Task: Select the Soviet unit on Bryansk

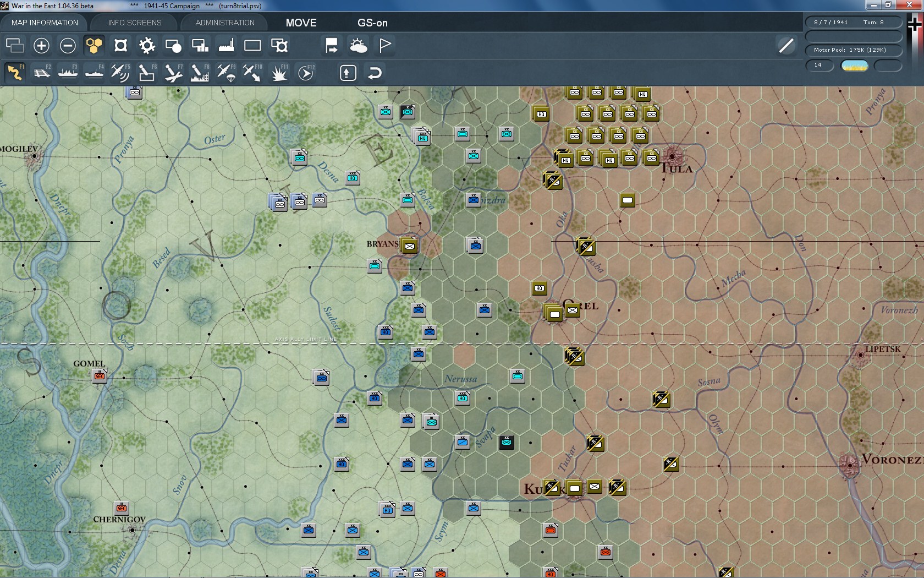Action: (x=409, y=246)
